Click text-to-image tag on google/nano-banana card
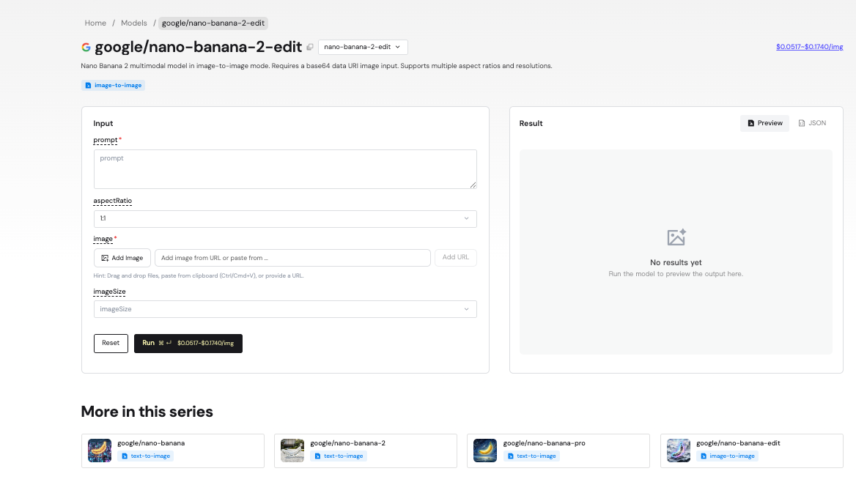 (146, 456)
